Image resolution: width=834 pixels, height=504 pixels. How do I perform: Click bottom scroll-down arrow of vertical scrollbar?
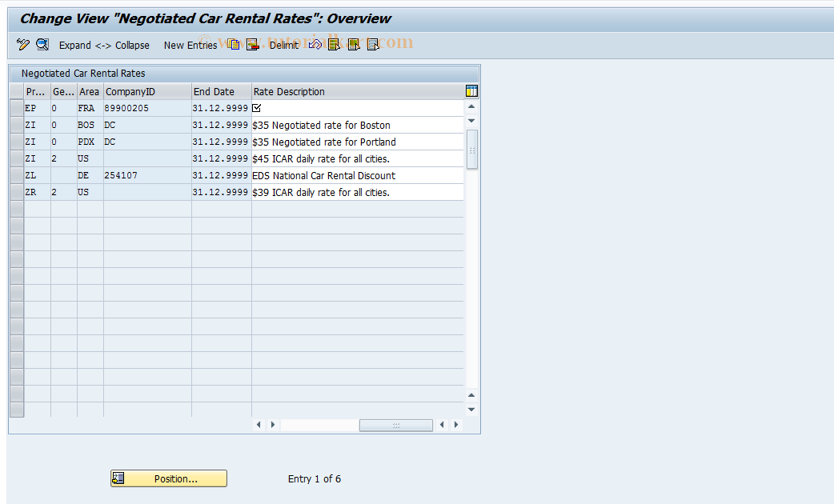(x=471, y=410)
